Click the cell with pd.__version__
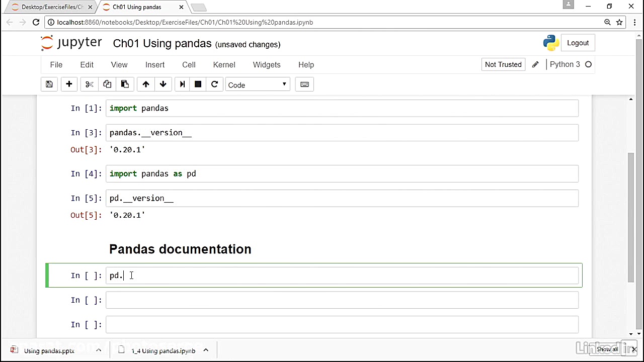This screenshot has width=644, height=362. coord(342,198)
